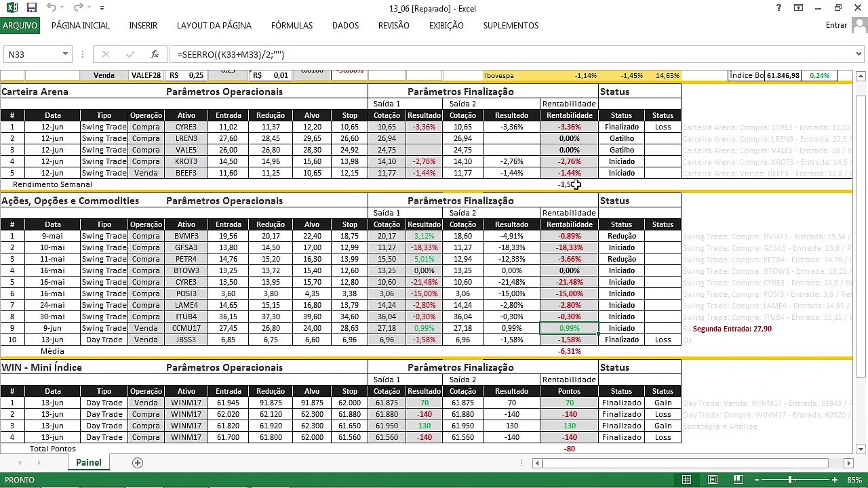The height and width of the screenshot is (488, 868).
Task: Switch to Page Layout view icon
Action: pos(713,480)
